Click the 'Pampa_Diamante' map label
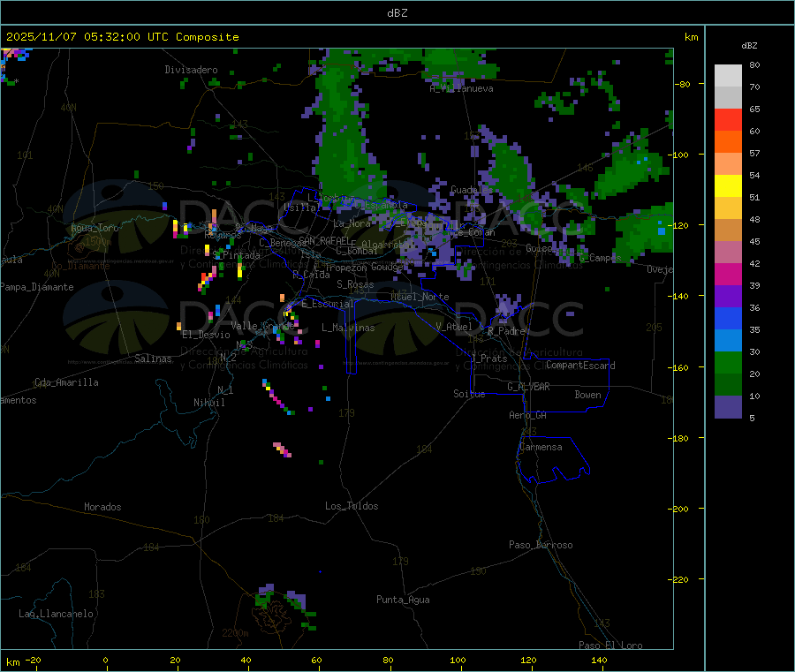 [x=37, y=287]
